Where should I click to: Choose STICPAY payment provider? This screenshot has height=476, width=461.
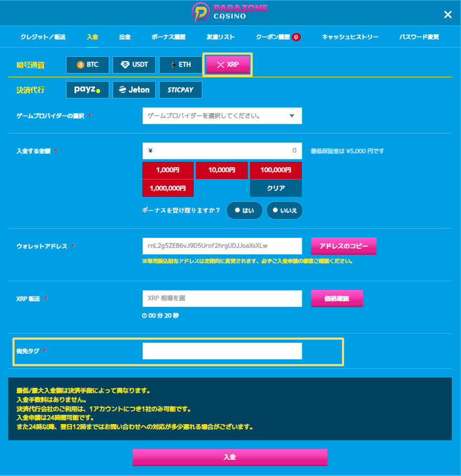tap(180, 90)
